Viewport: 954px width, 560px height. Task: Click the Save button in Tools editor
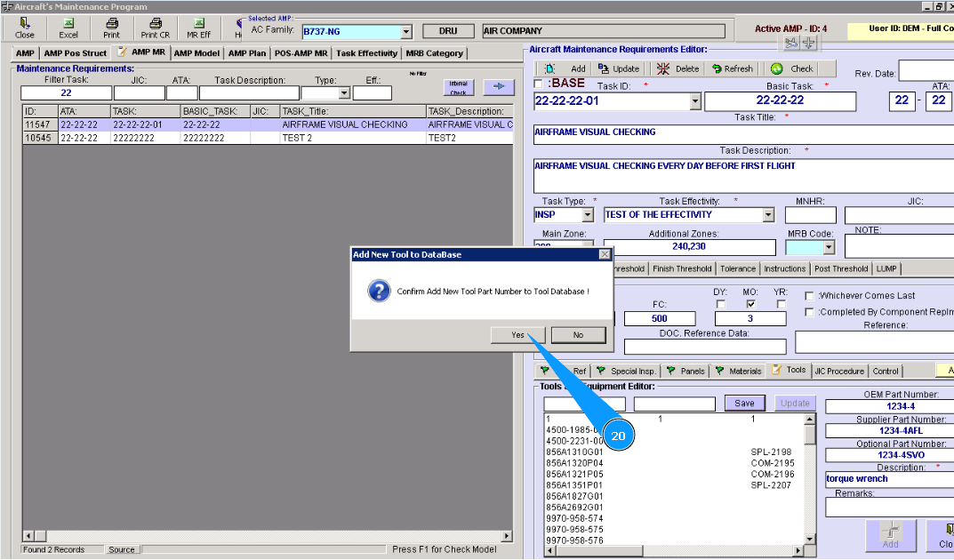744,404
